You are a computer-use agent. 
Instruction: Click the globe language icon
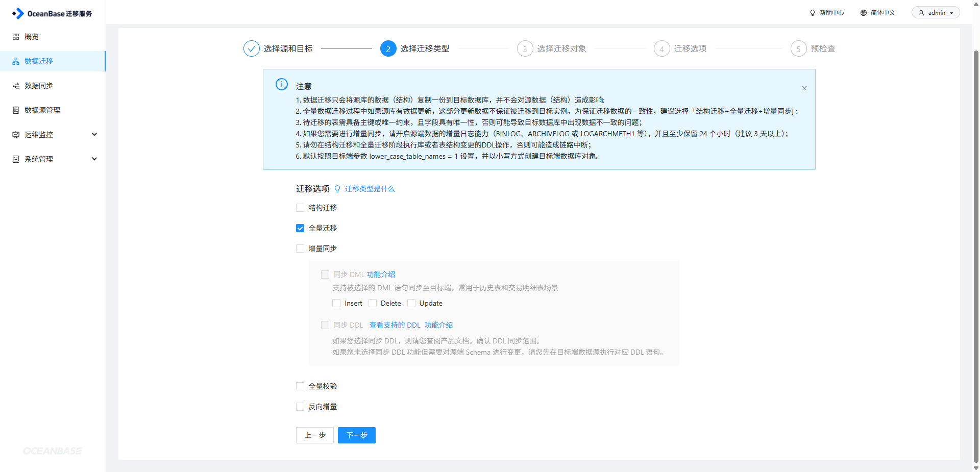coord(864,13)
